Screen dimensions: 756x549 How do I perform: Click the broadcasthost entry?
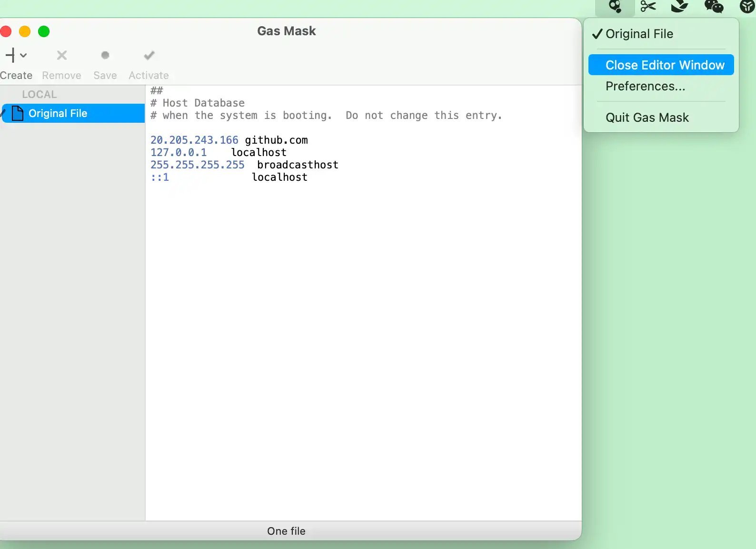tap(298, 165)
